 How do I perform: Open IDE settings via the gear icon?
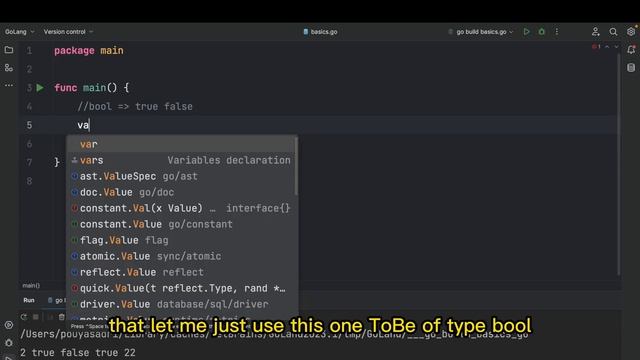click(631, 31)
